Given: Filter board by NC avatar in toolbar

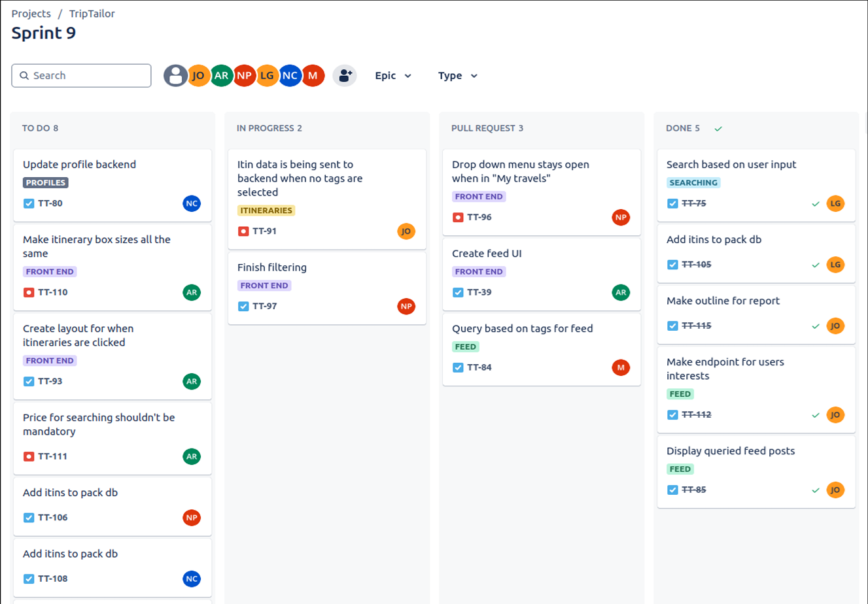Looking at the screenshot, I should pyautogui.click(x=290, y=76).
